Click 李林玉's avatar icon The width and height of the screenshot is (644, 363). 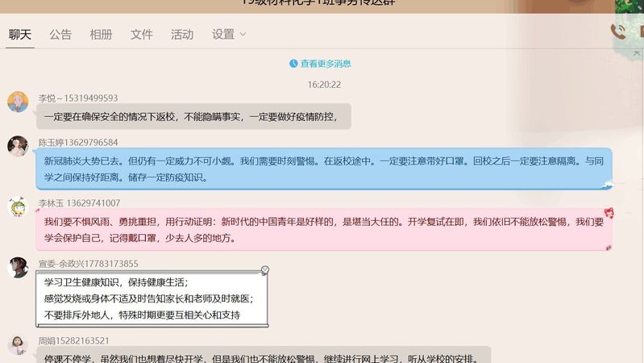point(18,207)
